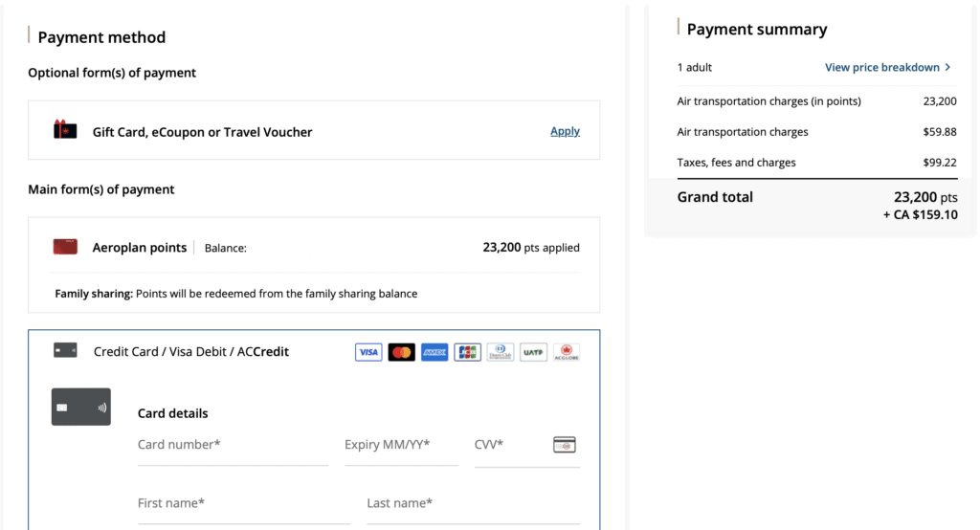The height and width of the screenshot is (530, 980).
Task: Click the Payment summary heading
Action: (x=757, y=30)
